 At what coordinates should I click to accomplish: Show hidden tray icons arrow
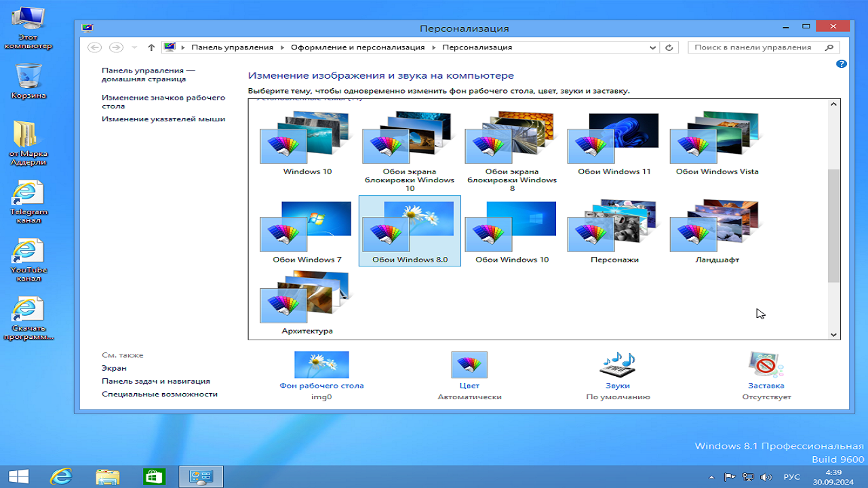click(711, 476)
